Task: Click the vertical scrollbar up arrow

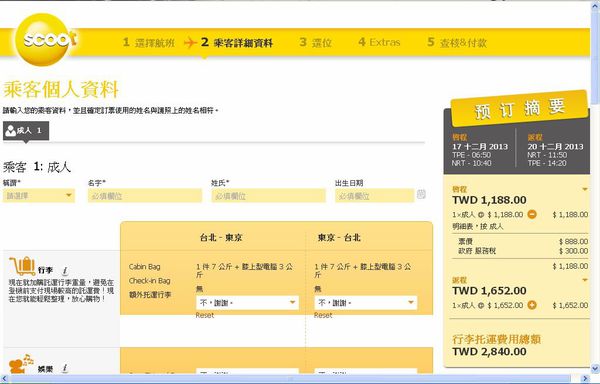Action: click(595, 5)
